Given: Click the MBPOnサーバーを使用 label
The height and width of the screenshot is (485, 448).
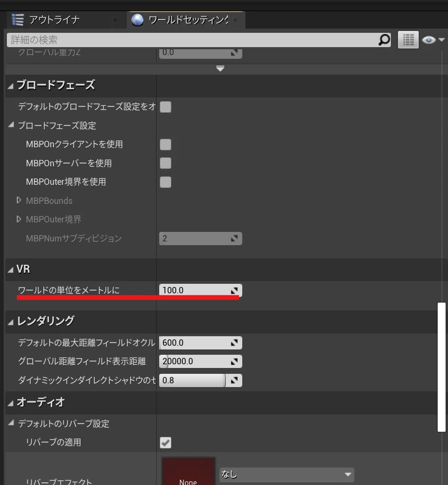Looking at the screenshot, I should [69, 163].
